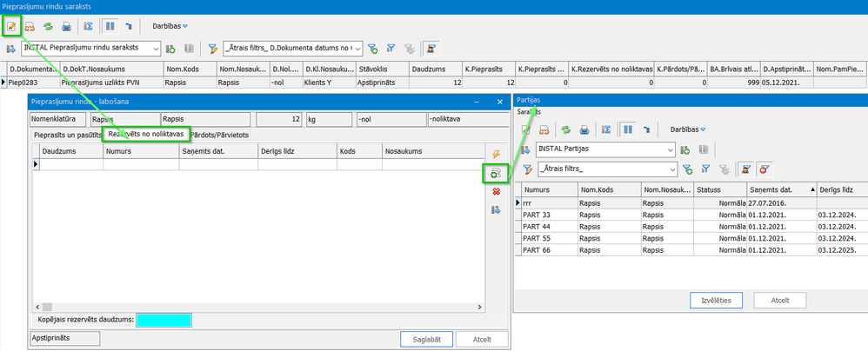
Task: Open the Darbības dropdown in main window
Action: click(x=170, y=26)
